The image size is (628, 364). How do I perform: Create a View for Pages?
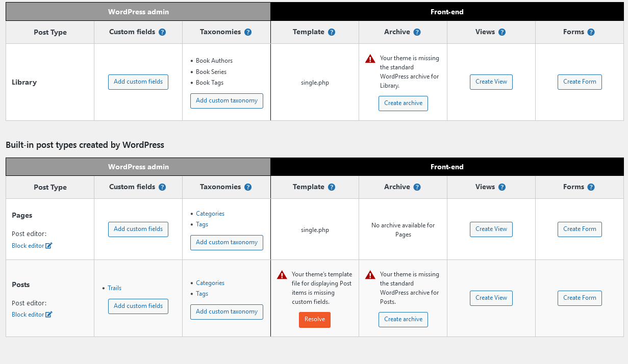pyautogui.click(x=491, y=229)
